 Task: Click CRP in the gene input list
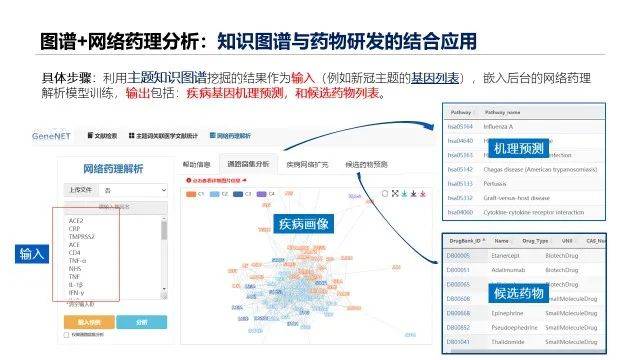[74, 229]
